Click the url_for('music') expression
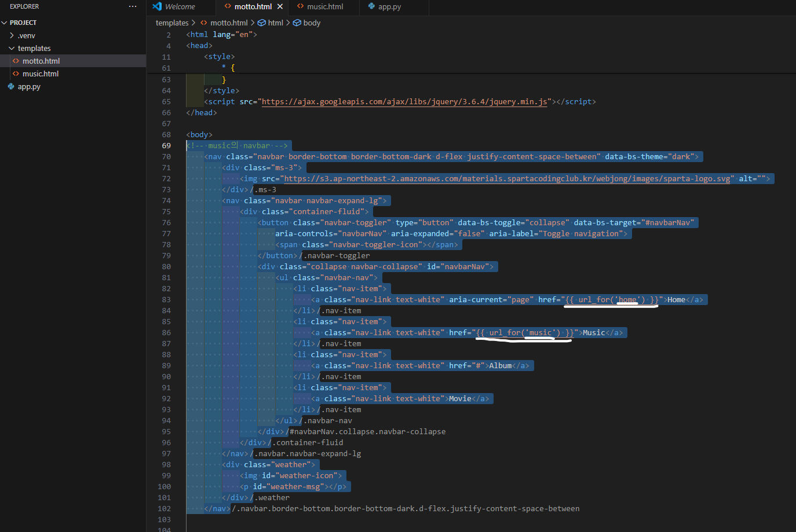Viewport: 796px width, 532px height. click(x=525, y=333)
